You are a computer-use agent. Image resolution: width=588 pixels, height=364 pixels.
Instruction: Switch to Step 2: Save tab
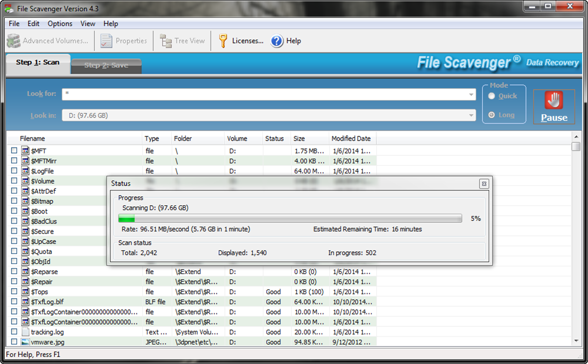(x=106, y=65)
